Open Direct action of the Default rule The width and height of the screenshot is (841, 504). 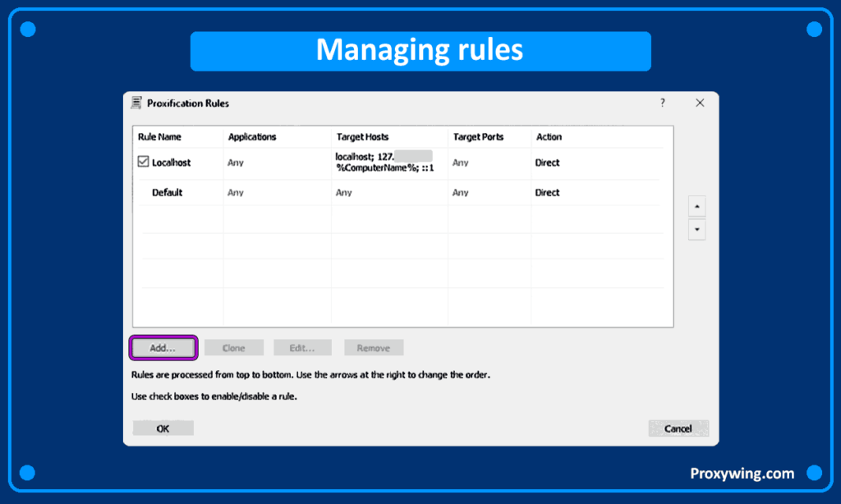point(547,193)
